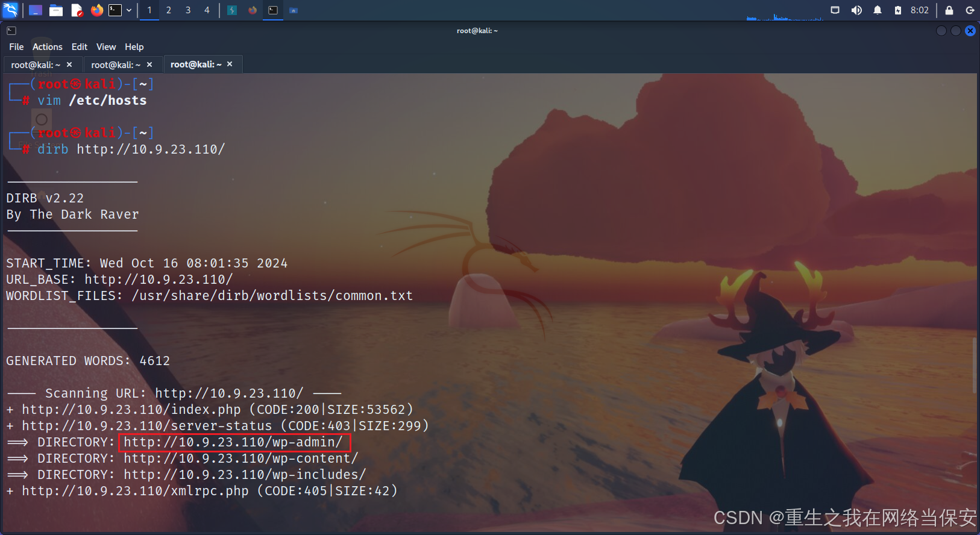Click the battery power manager icon
980x535 pixels.
[898, 10]
